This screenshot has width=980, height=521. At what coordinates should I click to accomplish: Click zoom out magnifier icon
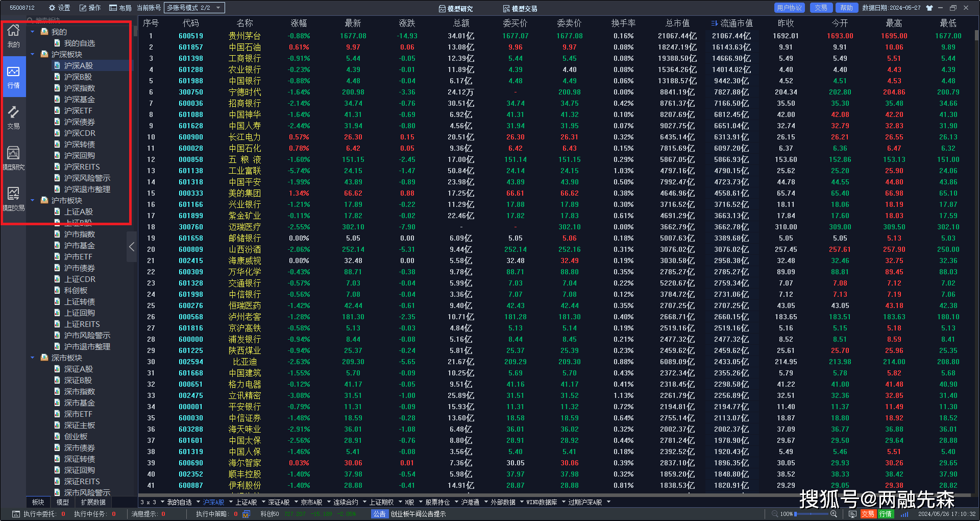(775, 514)
